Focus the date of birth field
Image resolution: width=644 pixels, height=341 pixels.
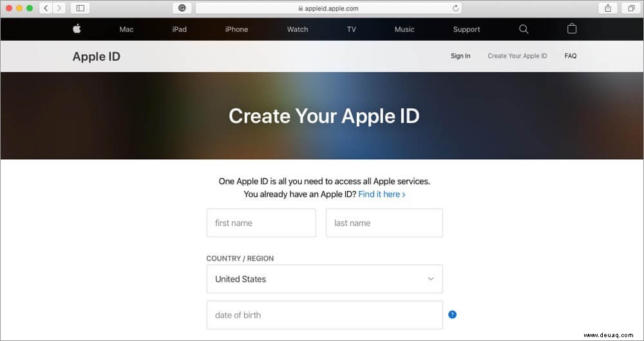pos(325,315)
